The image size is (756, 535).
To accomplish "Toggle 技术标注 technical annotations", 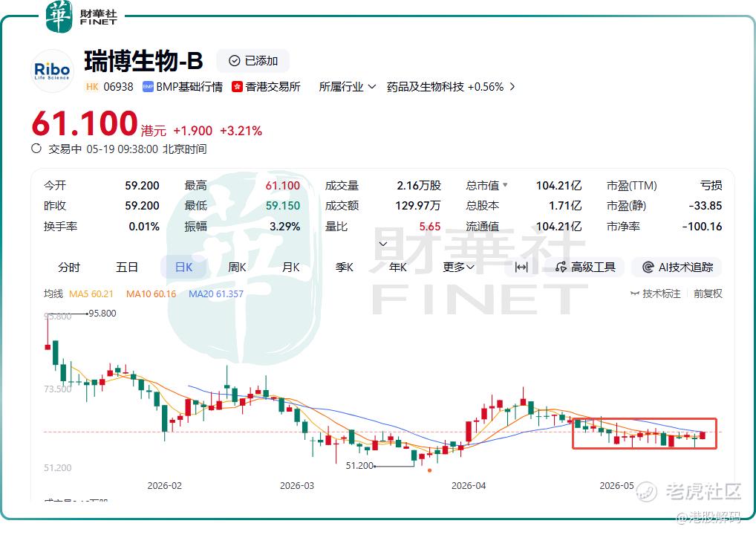I will click(655, 294).
